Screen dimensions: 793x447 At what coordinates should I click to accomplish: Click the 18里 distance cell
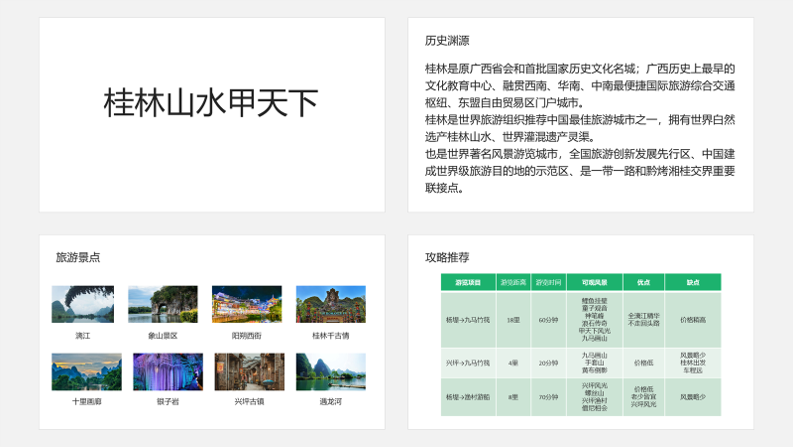[513, 320]
